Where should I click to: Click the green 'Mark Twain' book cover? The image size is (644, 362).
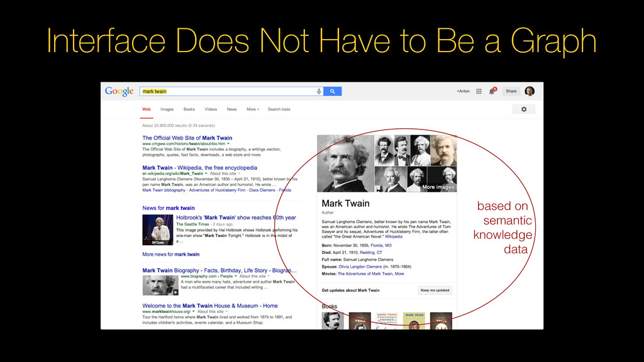[x=414, y=321]
